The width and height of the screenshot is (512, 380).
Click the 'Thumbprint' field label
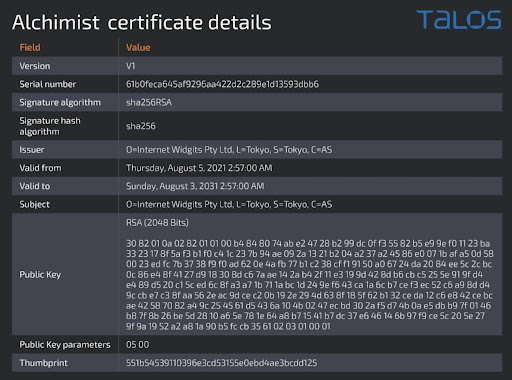[43, 363]
